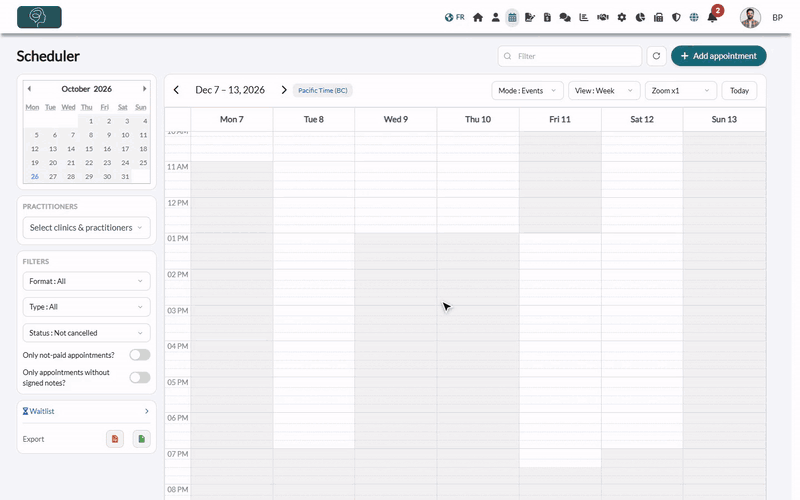Select the Wed 9 column header
The image size is (800, 500).
(x=396, y=119)
